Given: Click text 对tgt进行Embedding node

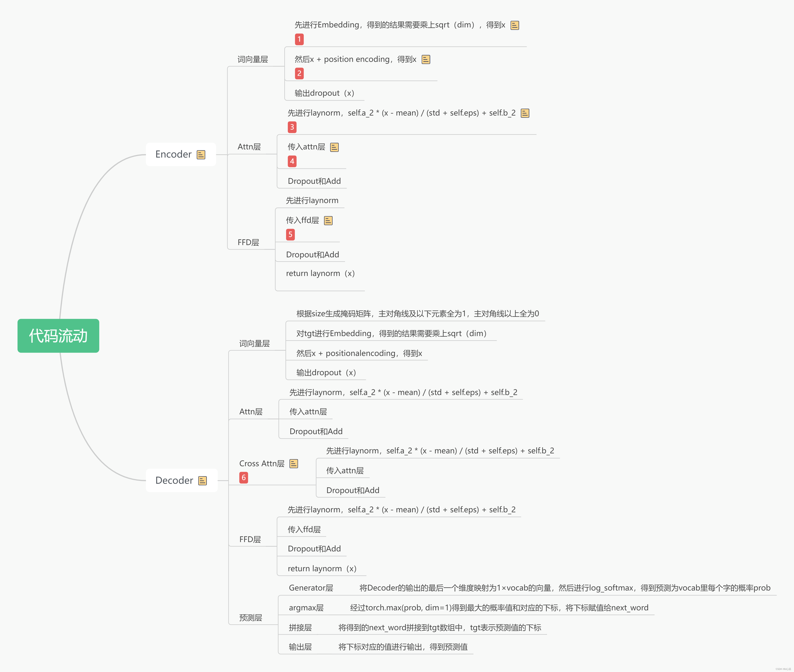Looking at the screenshot, I should coord(392,333).
